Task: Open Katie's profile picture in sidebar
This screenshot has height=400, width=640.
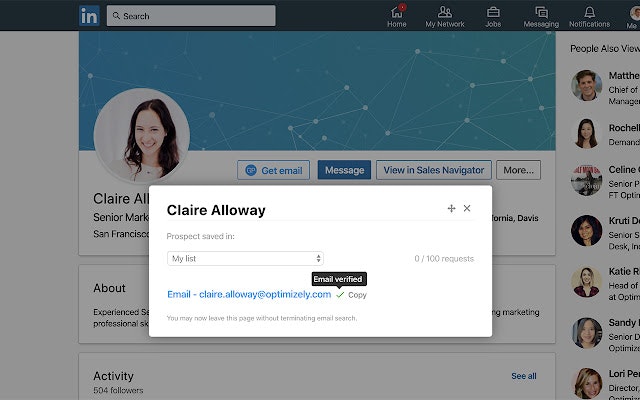Action: pos(587,282)
